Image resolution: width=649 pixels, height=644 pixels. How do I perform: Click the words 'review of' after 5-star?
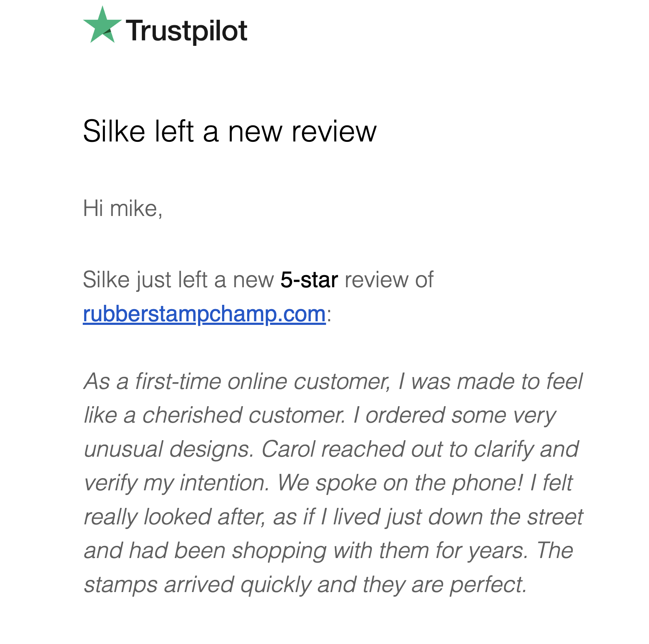[x=389, y=279]
